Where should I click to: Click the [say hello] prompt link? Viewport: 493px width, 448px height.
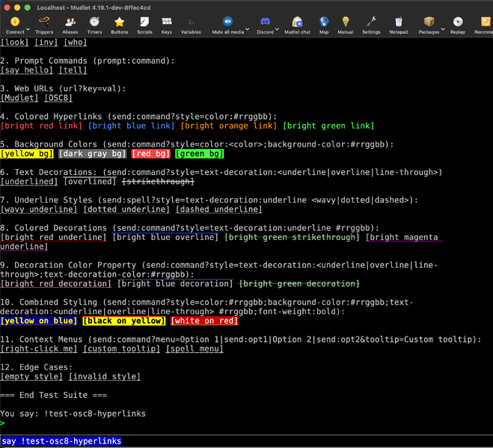pos(27,70)
